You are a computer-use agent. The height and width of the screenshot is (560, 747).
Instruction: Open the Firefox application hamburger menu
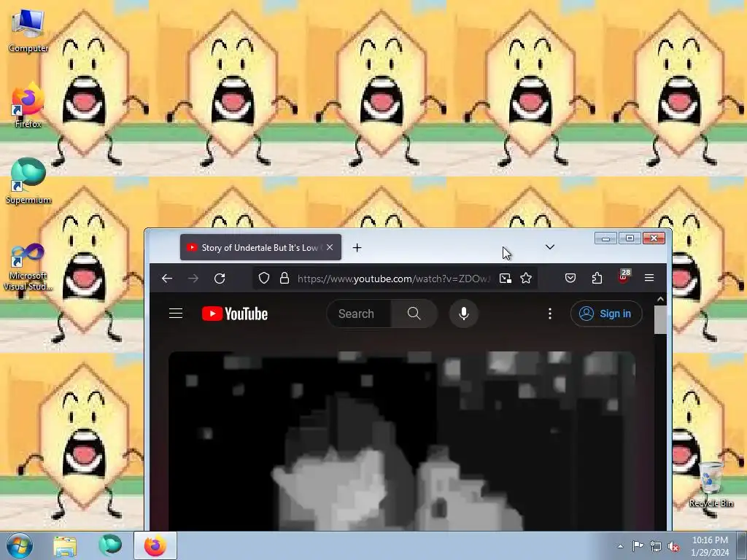pyautogui.click(x=649, y=278)
